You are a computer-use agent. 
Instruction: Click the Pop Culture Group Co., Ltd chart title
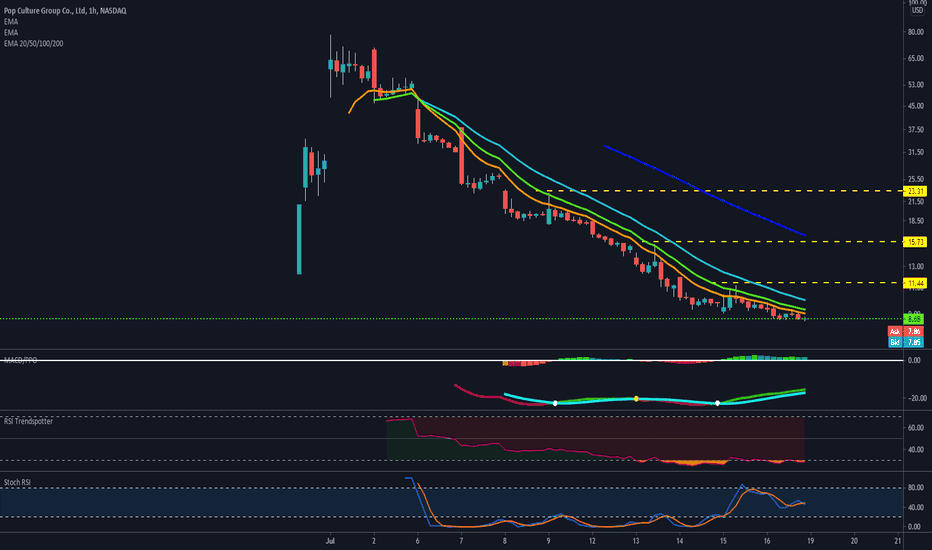65,11
